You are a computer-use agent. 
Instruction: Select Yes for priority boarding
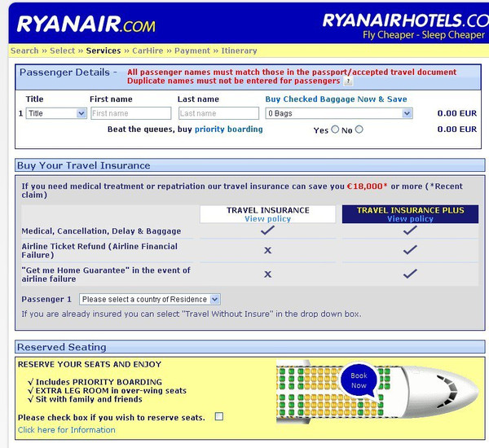pyautogui.click(x=334, y=130)
